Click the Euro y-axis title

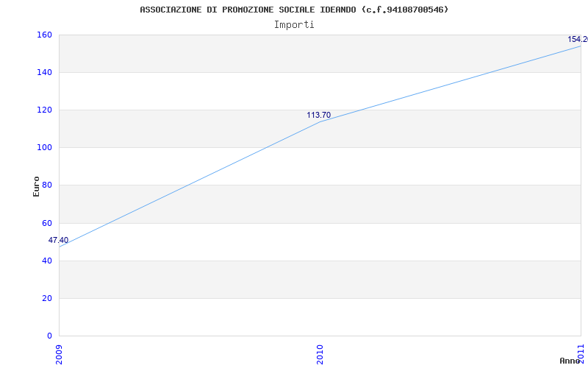(x=36, y=187)
